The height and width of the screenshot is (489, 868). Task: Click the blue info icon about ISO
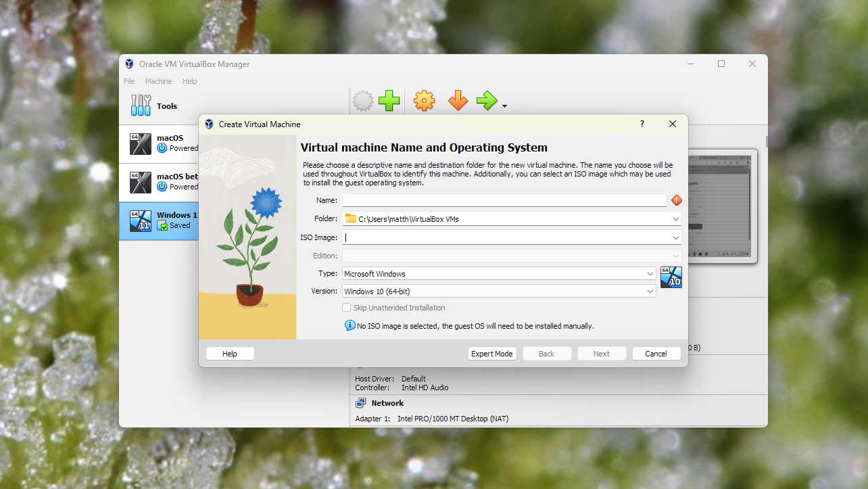coord(349,325)
